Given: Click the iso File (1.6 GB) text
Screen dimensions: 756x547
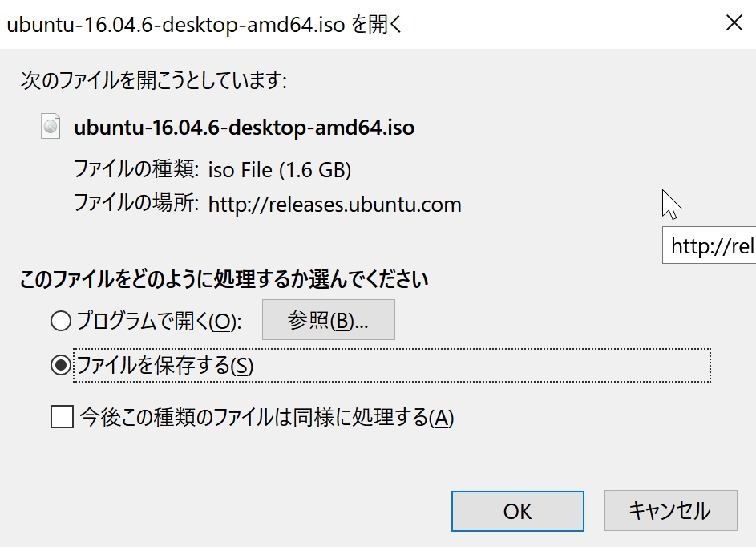Looking at the screenshot, I should (x=280, y=170).
